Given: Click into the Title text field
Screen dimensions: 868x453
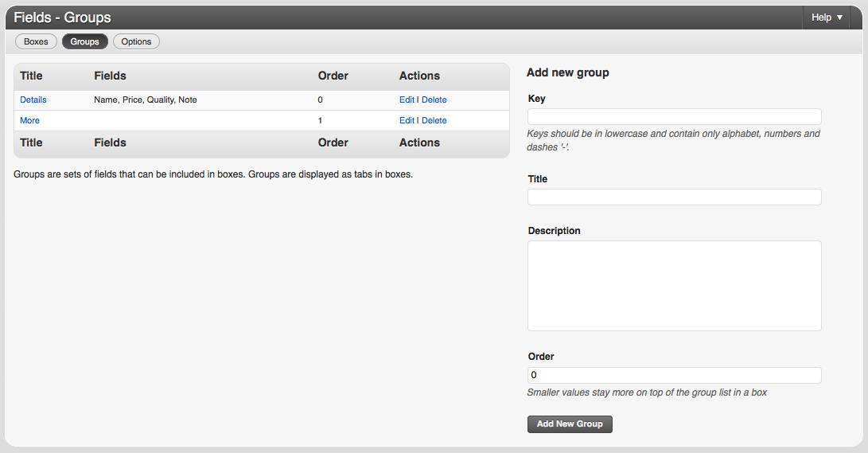Looking at the screenshot, I should click(674, 197).
